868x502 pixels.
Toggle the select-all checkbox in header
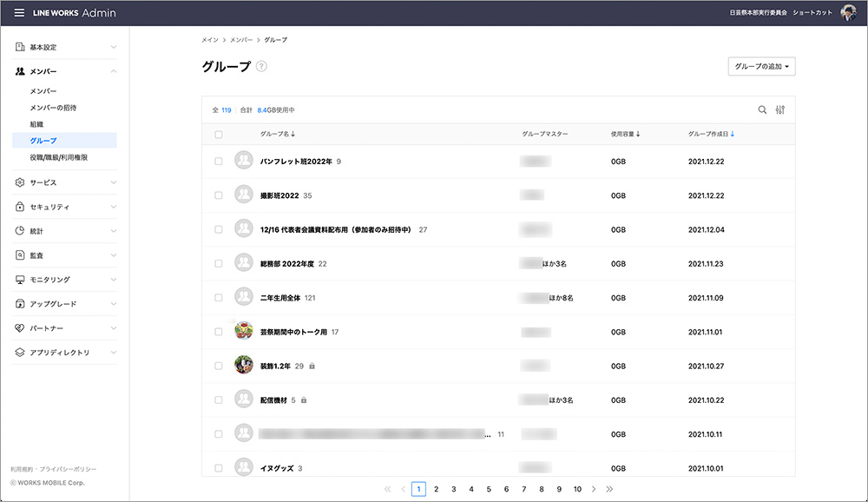(219, 135)
